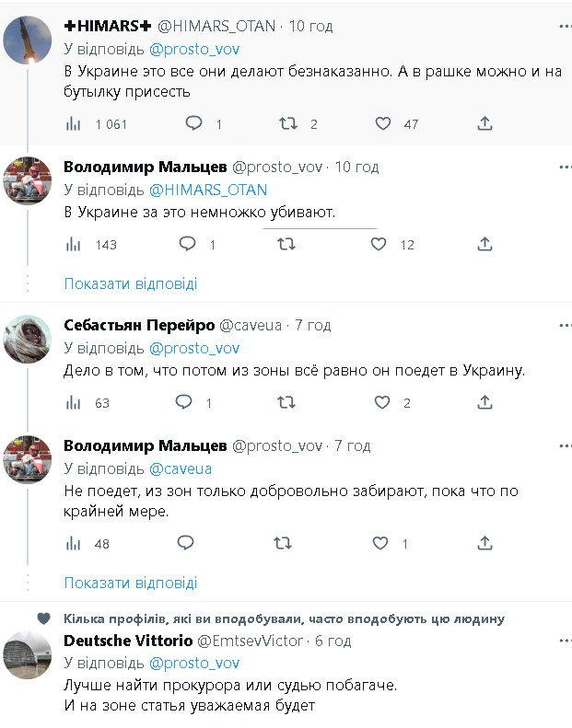Reply to the HIMARS_OTAN tweet
The image size is (572, 728).
pos(193,123)
